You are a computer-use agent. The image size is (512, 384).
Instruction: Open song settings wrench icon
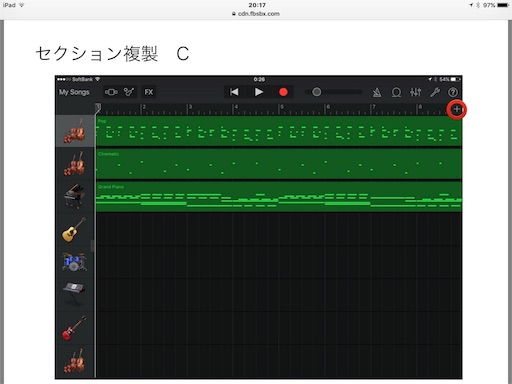435,92
